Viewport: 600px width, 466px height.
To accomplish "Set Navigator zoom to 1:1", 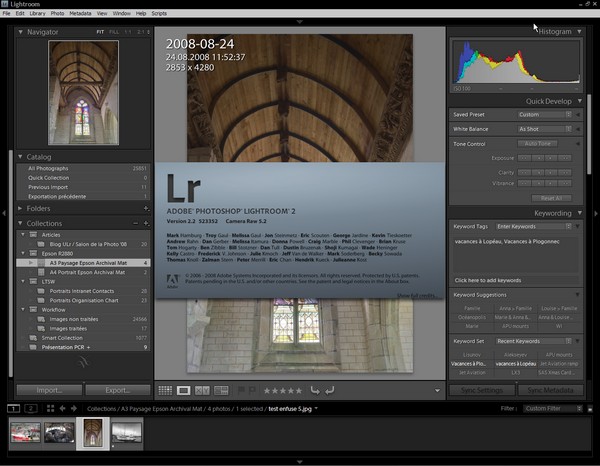I will 128,32.
